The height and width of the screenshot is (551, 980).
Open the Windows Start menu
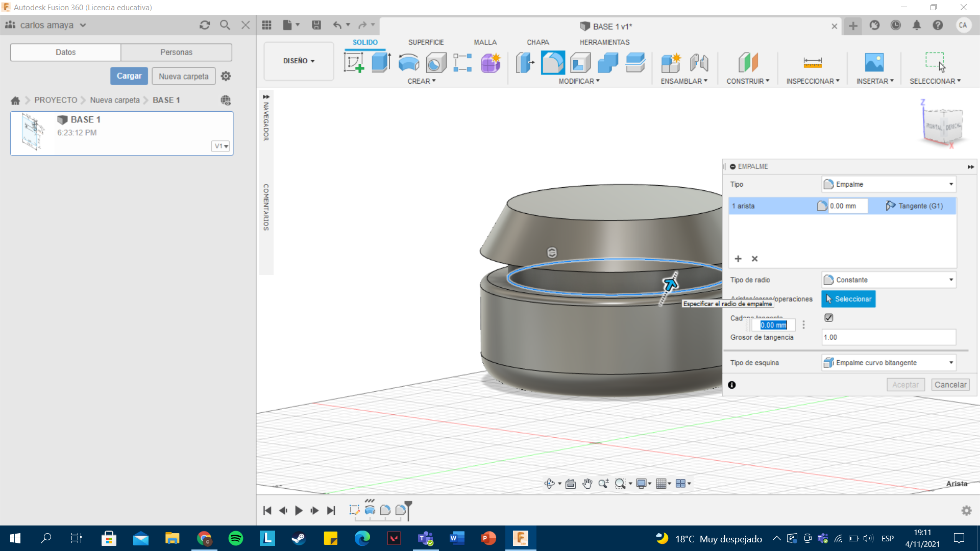pyautogui.click(x=15, y=538)
